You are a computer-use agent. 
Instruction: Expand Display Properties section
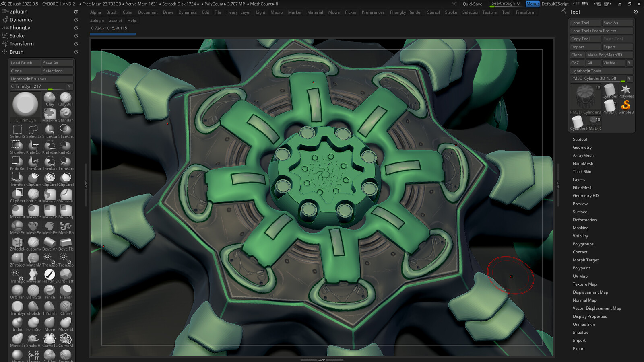(590, 316)
